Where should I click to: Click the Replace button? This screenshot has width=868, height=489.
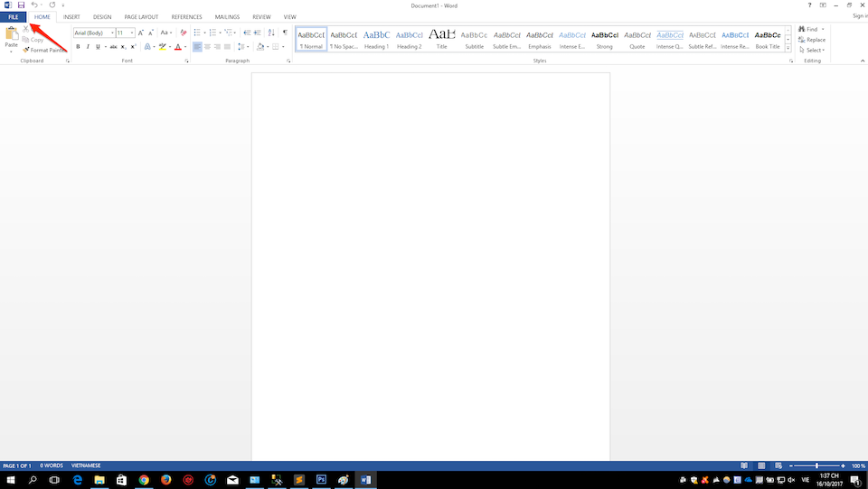[812, 39]
